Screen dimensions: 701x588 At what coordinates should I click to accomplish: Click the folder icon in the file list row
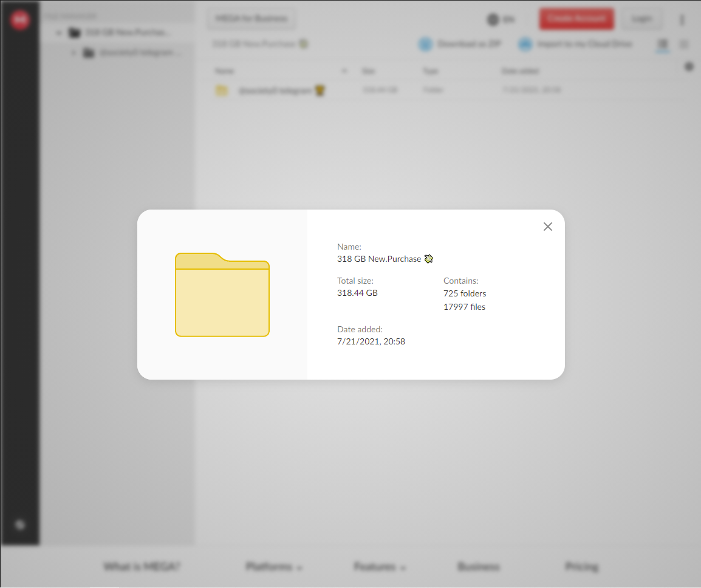[222, 91]
